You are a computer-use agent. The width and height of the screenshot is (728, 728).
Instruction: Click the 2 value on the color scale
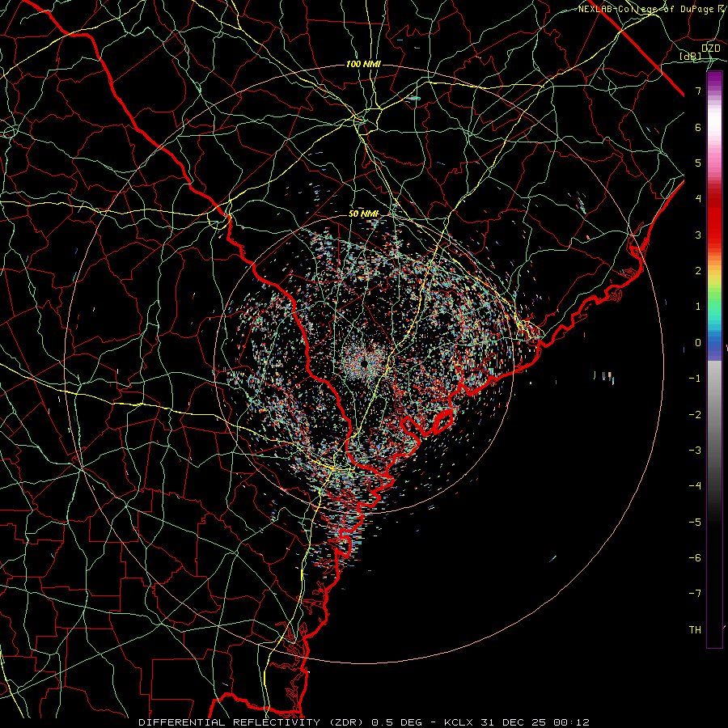click(698, 271)
